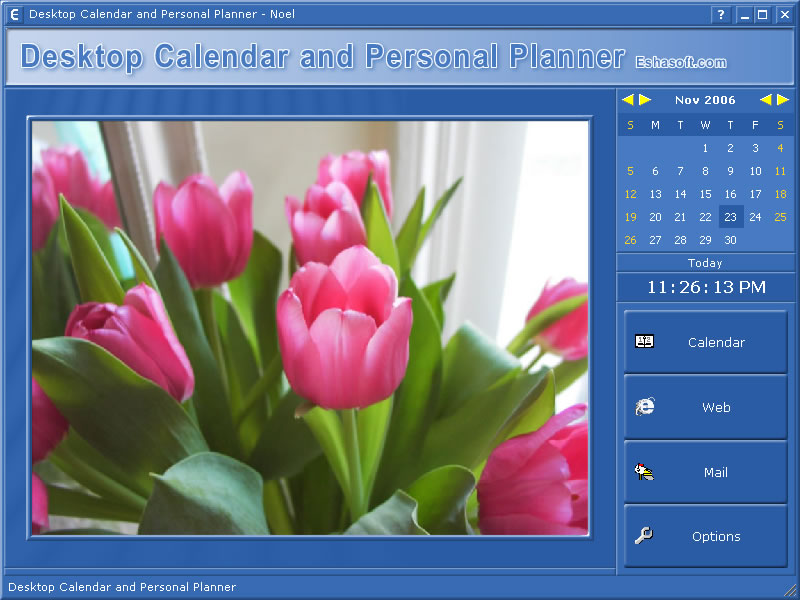Click the pink tulips wallpaper image

(310, 328)
